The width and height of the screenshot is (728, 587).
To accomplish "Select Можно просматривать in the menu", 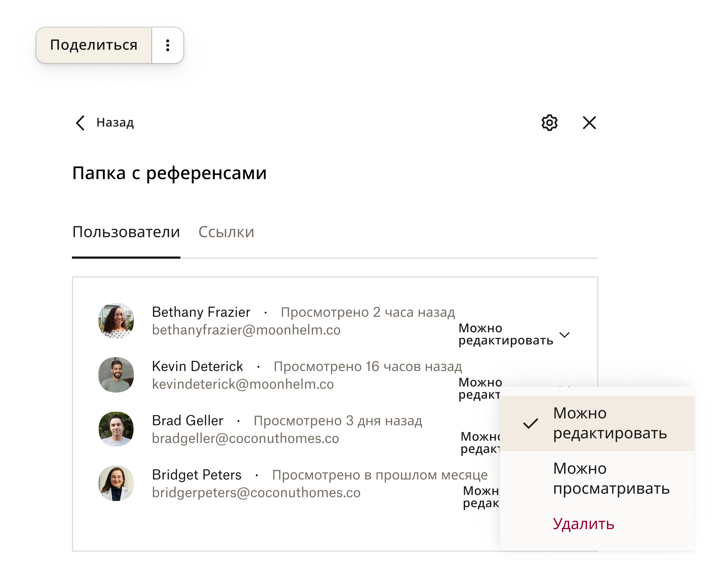I will pyautogui.click(x=597, y=478).
